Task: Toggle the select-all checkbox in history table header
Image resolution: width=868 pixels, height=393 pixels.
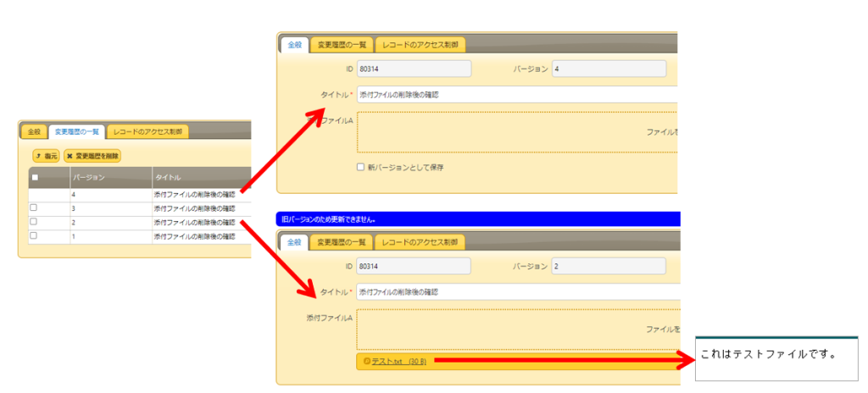Action: click(x=34, y=178)
